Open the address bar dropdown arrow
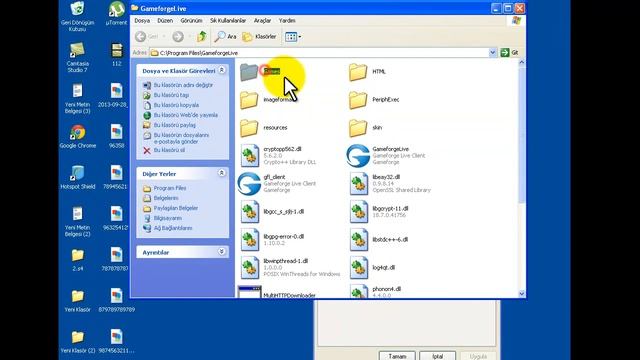This screenshot has height=360, width=640. tap(492, 53)
